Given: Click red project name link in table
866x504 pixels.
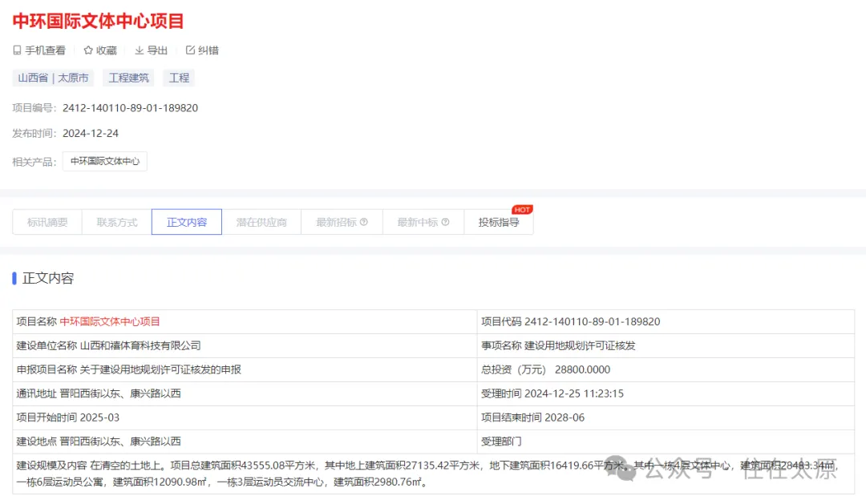Looking at the screenshot, I should (x=110, y=321).
